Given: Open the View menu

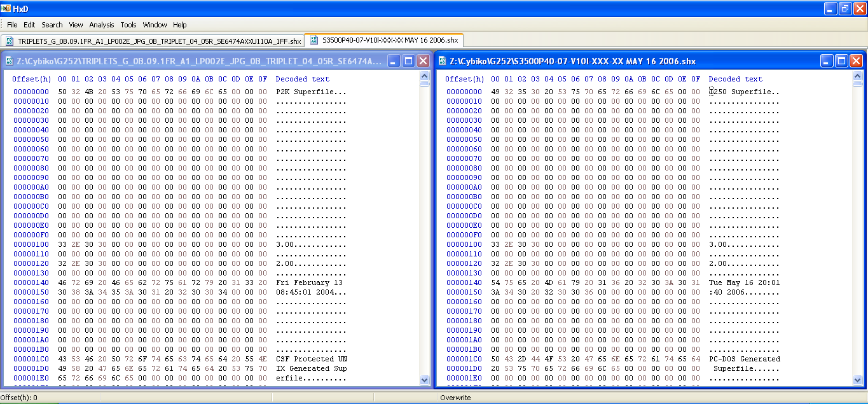Looking at the screenshot, I should pyautogui.click(x=76, y=25).
